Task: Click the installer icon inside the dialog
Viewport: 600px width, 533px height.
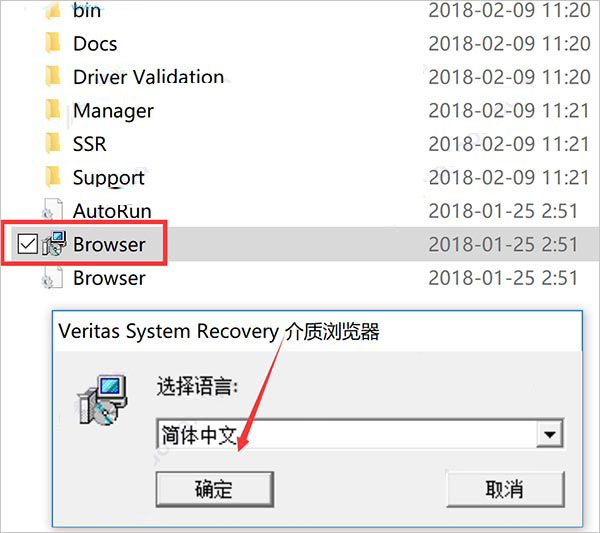Action: coord(102,400)
